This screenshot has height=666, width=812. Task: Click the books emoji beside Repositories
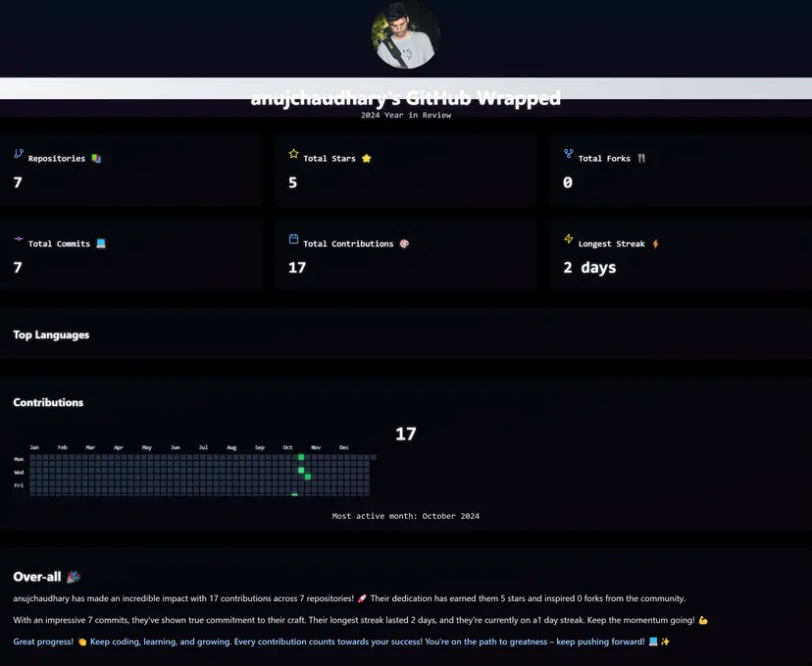[x=96, y=159]
